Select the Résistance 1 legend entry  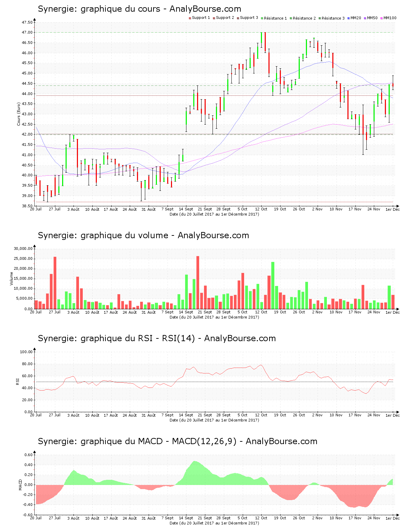coord(274,18)
